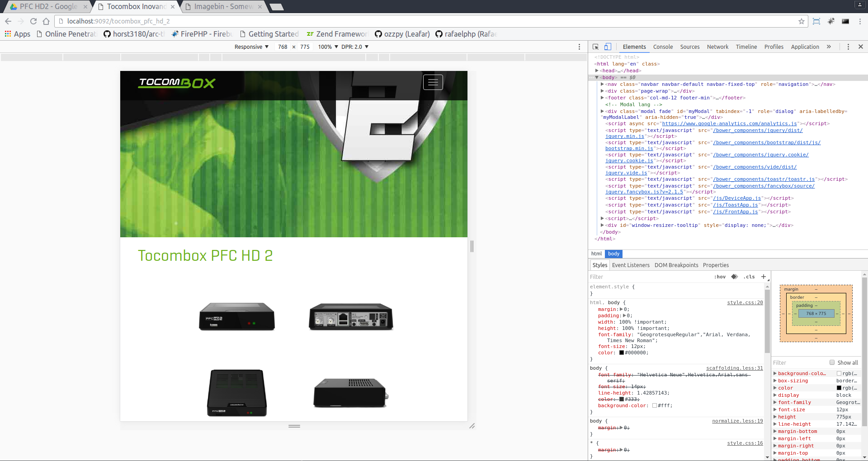Open the Zend Framework bookmark
This screenshot has width=868, height=461.
coord(337,34)
